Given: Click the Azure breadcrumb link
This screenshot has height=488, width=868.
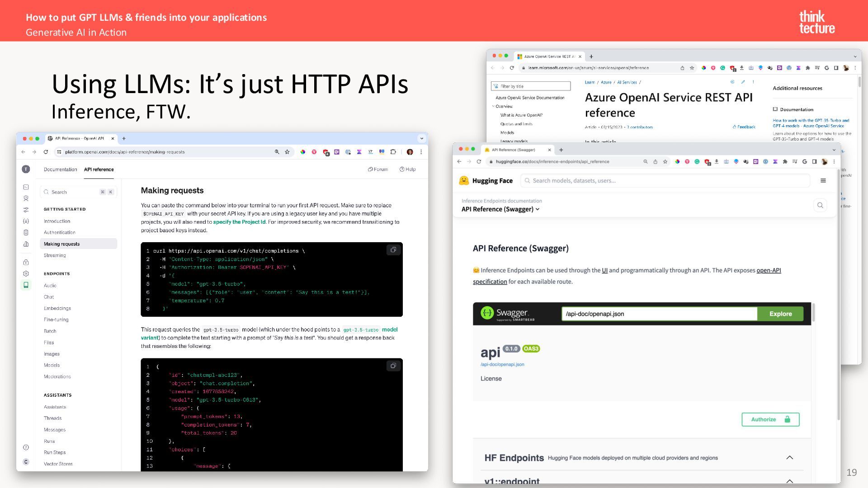Looking at the screenshot, I should click(x=606, y=82).
